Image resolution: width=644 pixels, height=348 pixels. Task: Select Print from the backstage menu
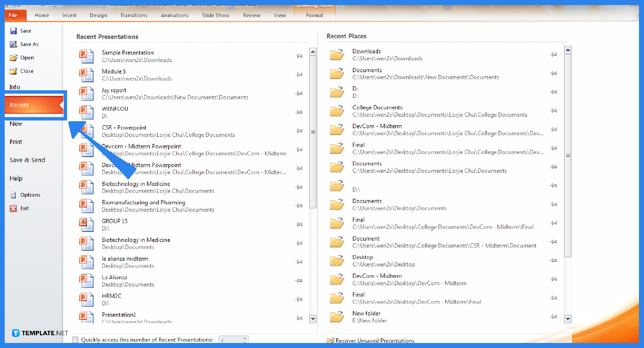click(15, 142)
